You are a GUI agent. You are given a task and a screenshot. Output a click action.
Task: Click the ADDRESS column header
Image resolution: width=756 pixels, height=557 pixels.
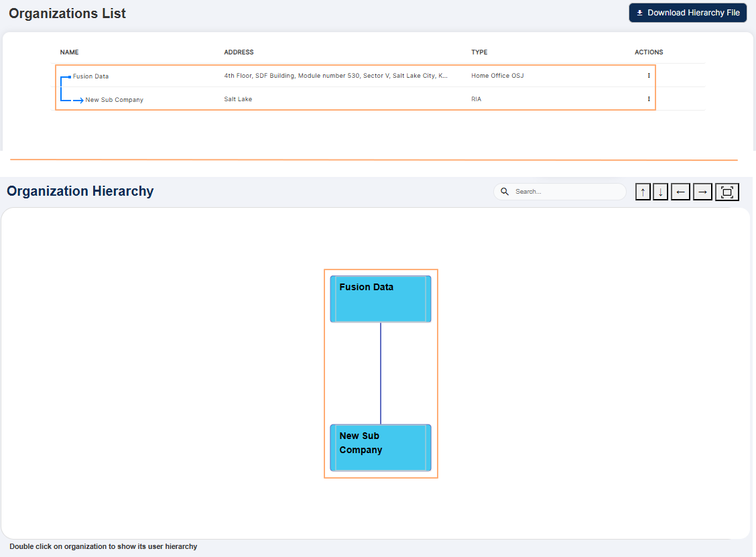pos(238,52)
